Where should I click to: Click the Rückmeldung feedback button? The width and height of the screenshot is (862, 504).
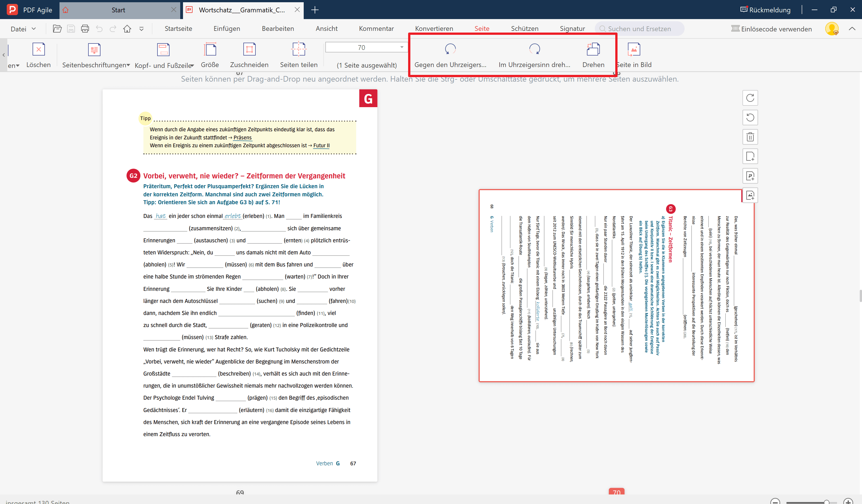pos(765,10)
